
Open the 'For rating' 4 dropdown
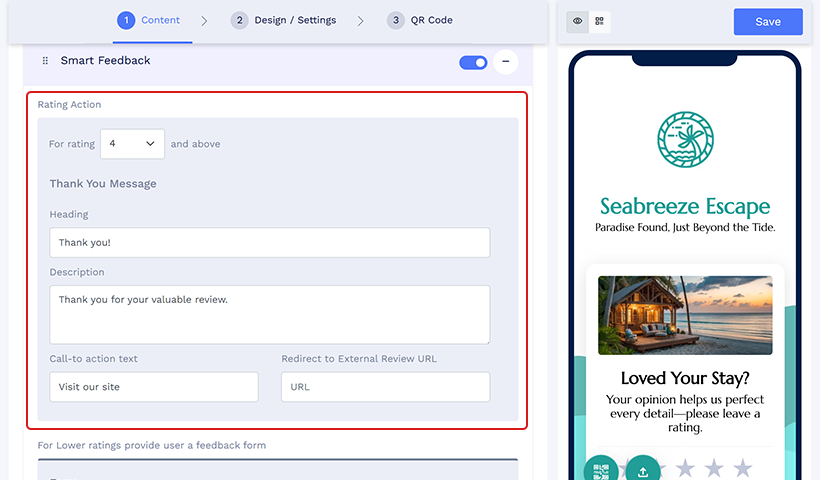132,144
